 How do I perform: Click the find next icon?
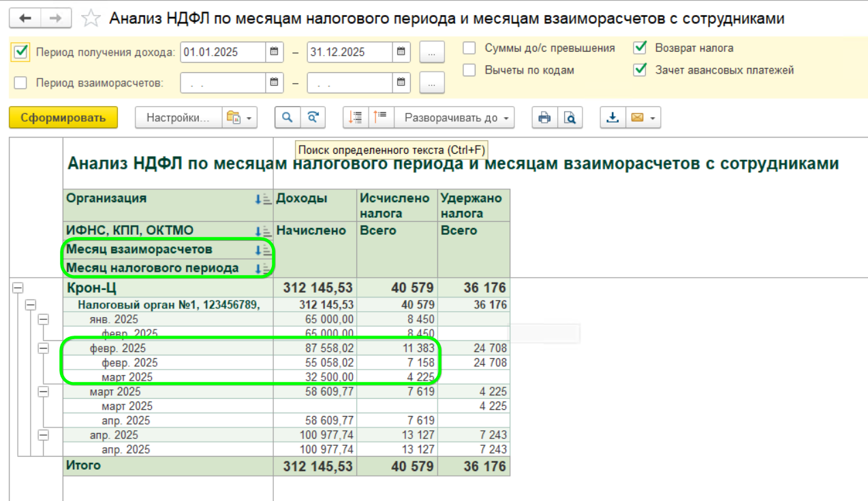[x=313, y=118]
